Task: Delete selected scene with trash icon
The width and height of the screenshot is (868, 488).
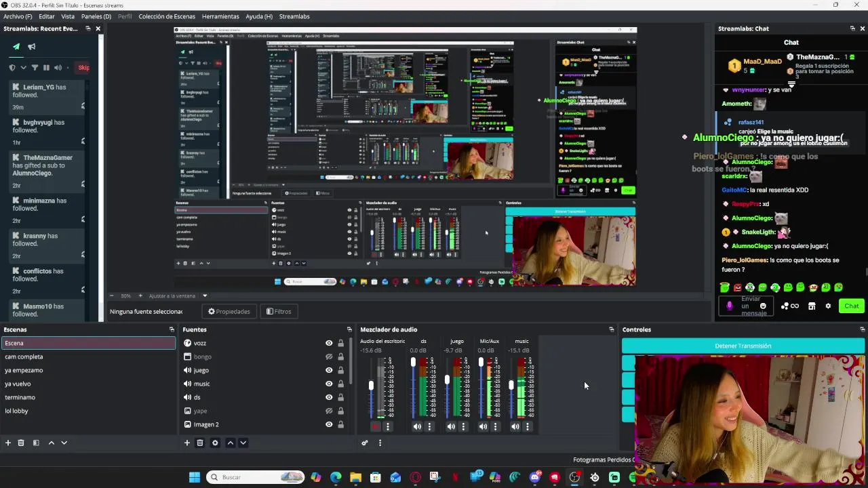Action: click(x=21, y=443)
